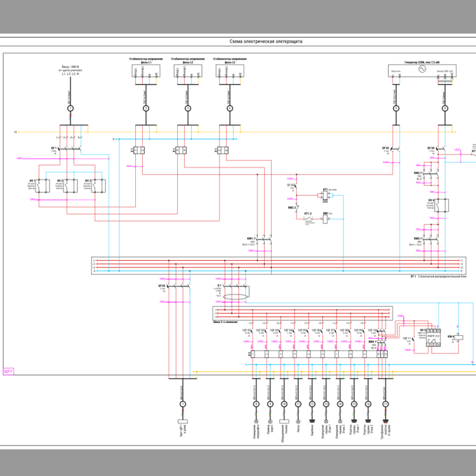Select cable marker circle number 4
The width and height of the screenshot is (476, 476).
(230, 109)
